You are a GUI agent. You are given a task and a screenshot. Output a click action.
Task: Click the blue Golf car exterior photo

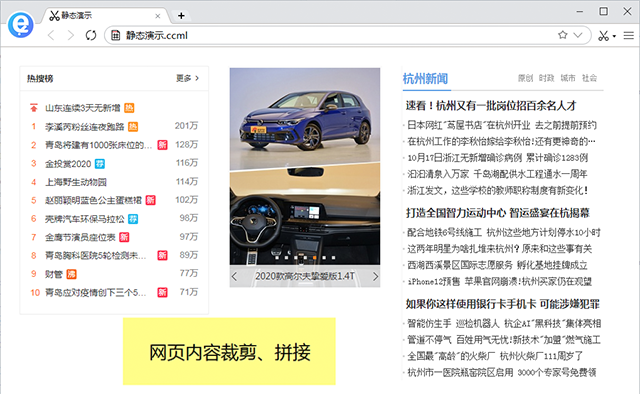coord(305,118)
